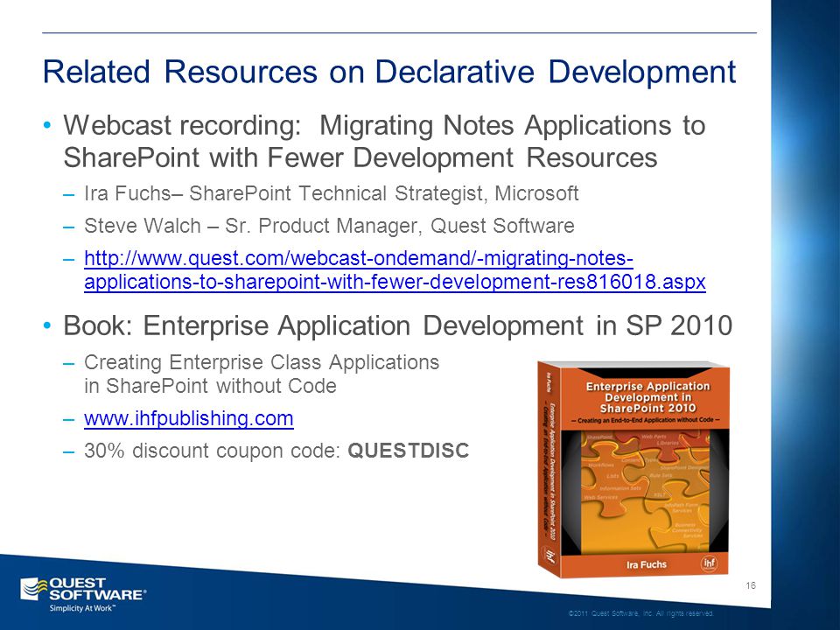Click the slide number 16

pos(751,585)
